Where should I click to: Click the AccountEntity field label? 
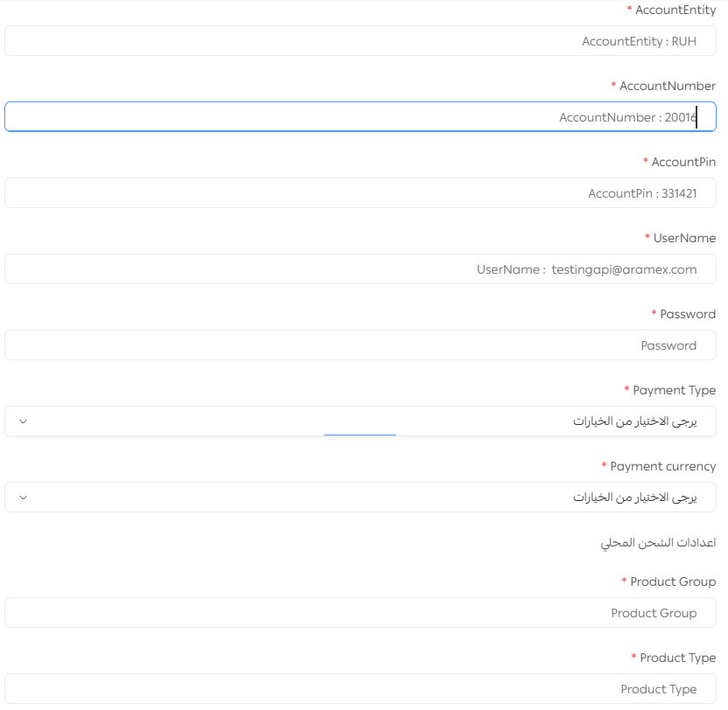coord(675,10)
